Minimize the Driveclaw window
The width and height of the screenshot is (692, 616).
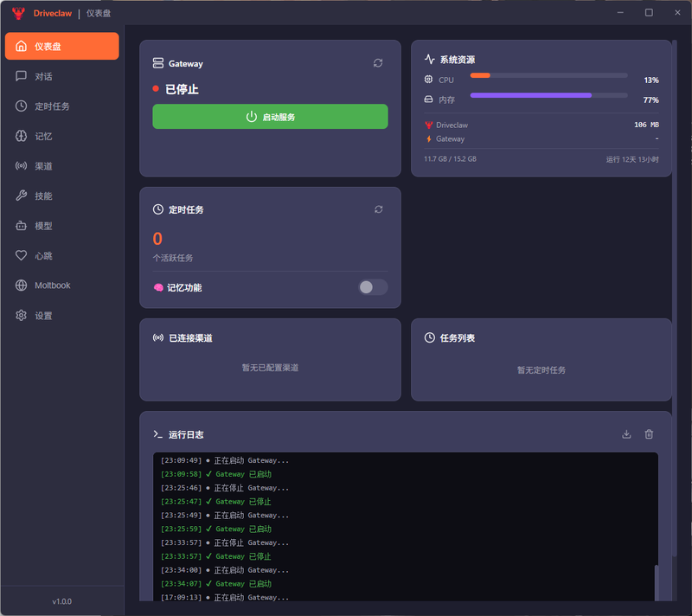click(x=620, y=12)
